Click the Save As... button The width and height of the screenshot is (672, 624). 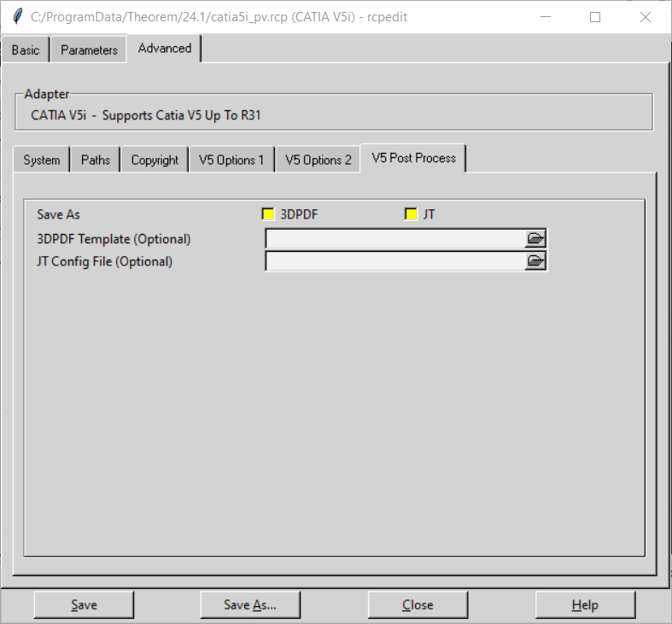point(250,604)
